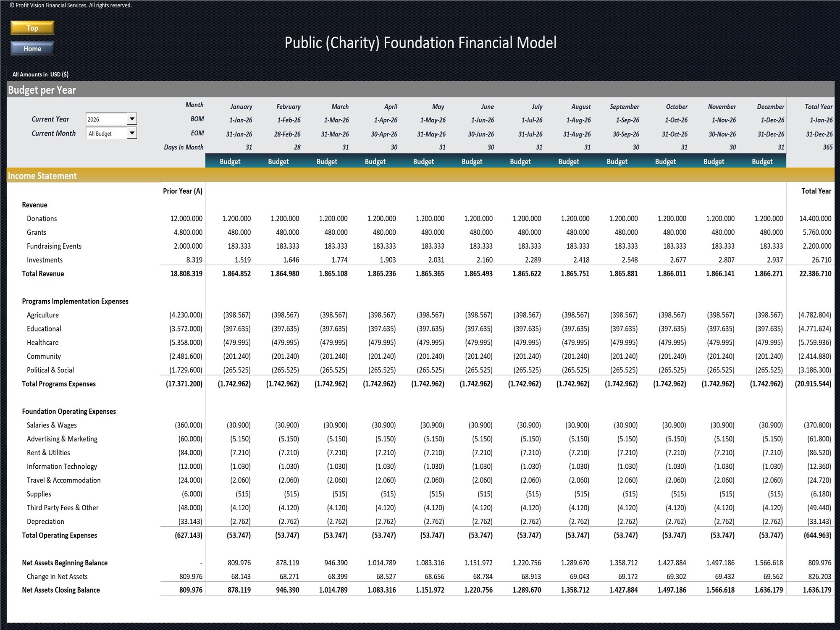Select Advertising & Marketing row label
This screenshot has height=630, width=840.
pos(62,439)
